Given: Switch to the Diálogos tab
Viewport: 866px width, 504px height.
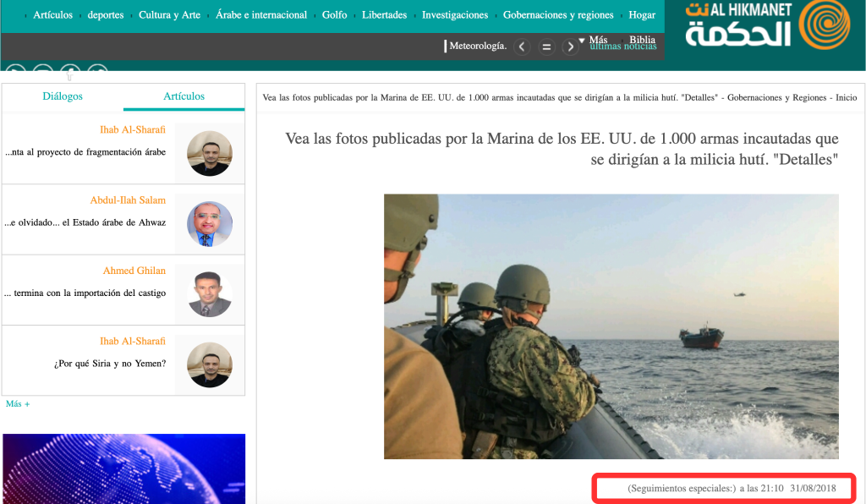Looking at the screenshot, I should click(63, 96).
